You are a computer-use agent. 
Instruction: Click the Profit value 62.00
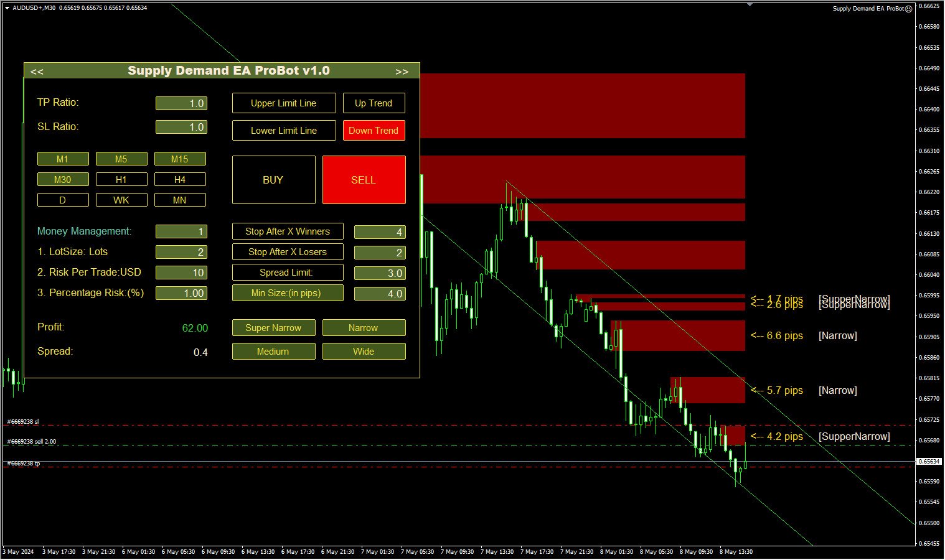pos(195,328)
